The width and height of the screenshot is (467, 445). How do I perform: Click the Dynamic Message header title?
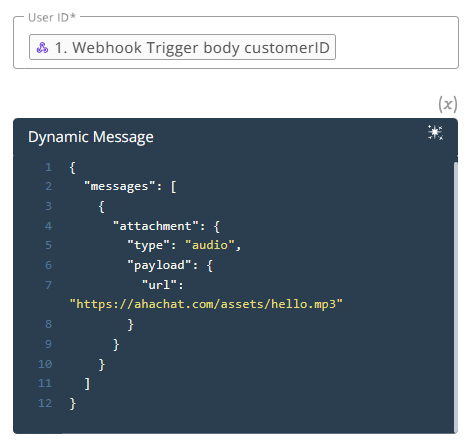pyautogui.click(x=91, y=137)
